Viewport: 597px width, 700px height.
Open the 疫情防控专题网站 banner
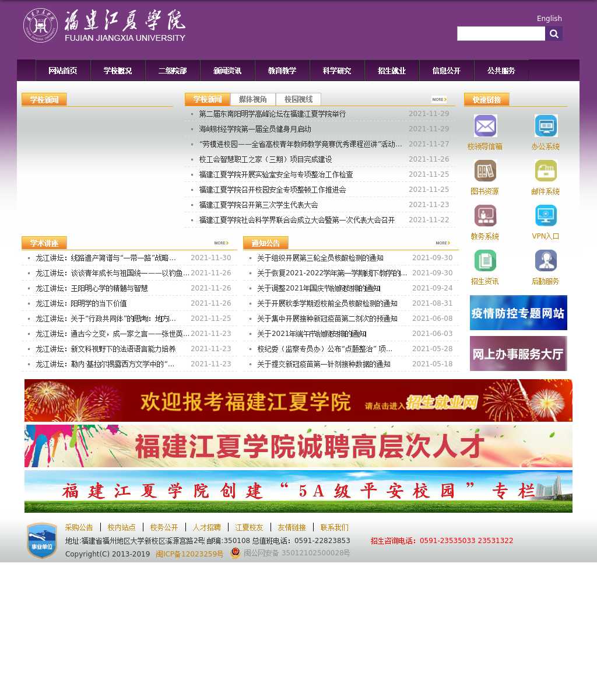point(518,313)
